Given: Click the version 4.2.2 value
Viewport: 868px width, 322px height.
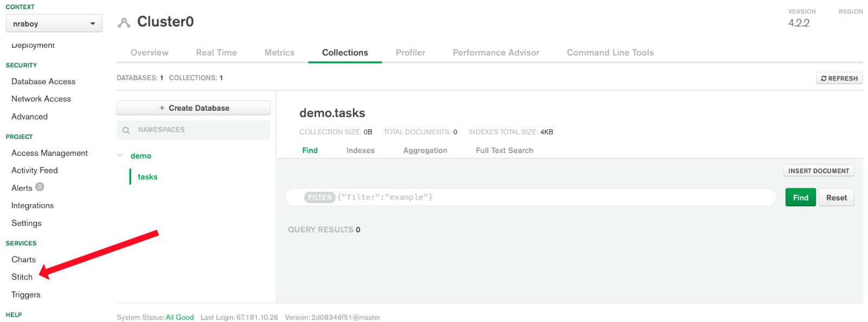Looking at the screenshot, I should [799, 23].
